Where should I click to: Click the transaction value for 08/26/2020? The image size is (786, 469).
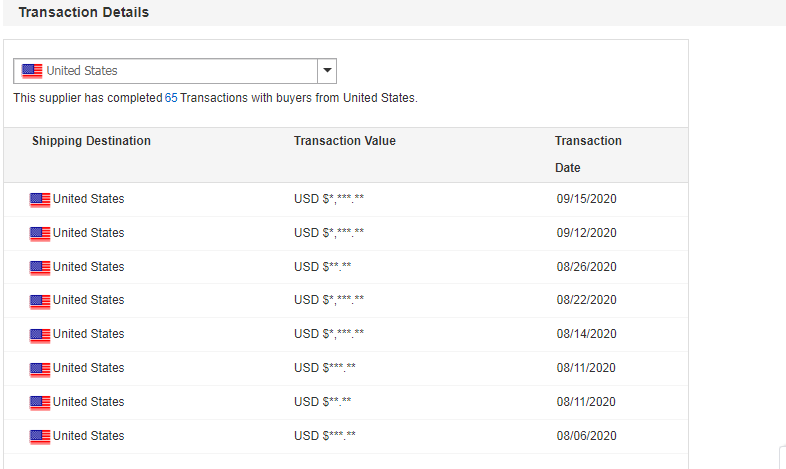coord(322,267)
